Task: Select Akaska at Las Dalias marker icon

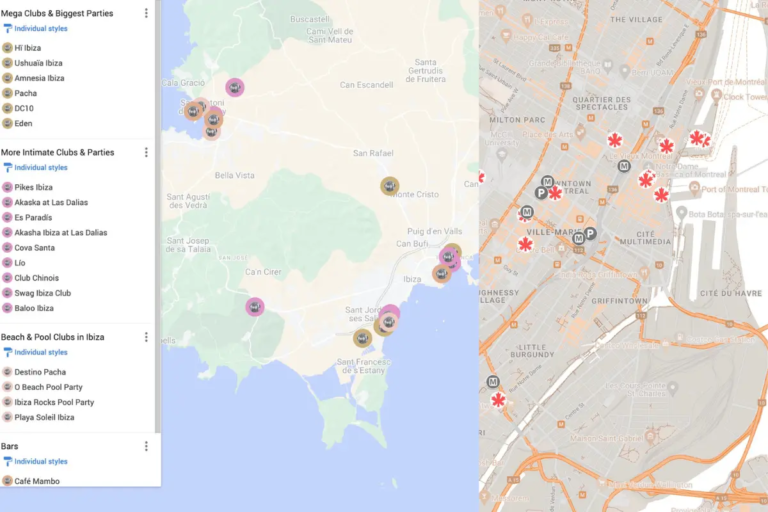Action: 7,202
